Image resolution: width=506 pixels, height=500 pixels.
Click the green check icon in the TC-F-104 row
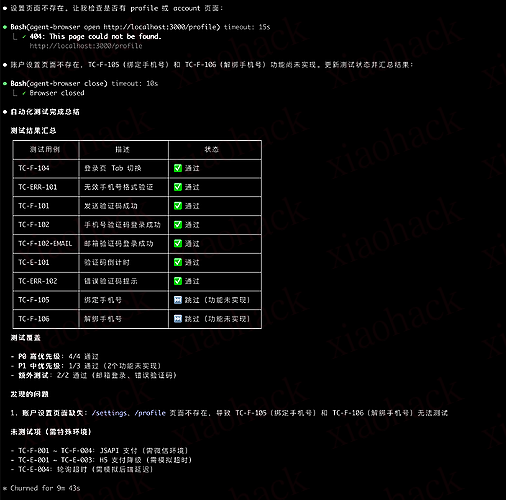pyautogui.click(x=178, y=168)
